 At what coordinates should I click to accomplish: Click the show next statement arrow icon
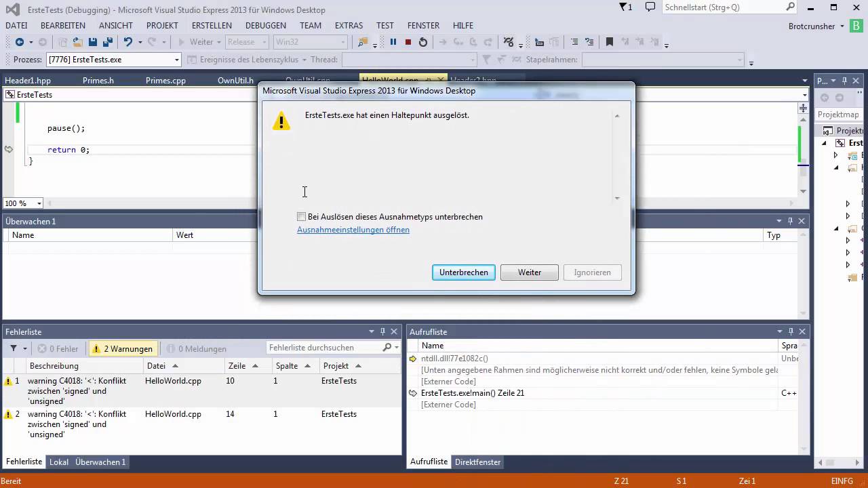pyautogui.click(x=443, y=42)
